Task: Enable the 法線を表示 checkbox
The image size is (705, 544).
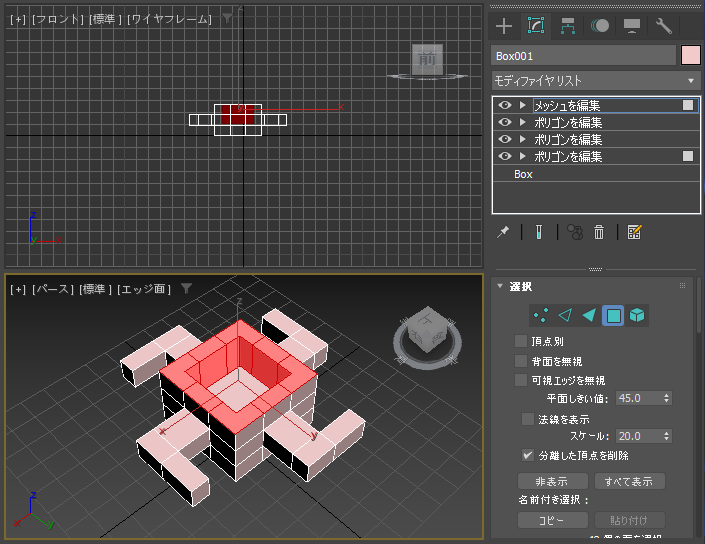Action: pyautogui.click(x=528, y=419)
